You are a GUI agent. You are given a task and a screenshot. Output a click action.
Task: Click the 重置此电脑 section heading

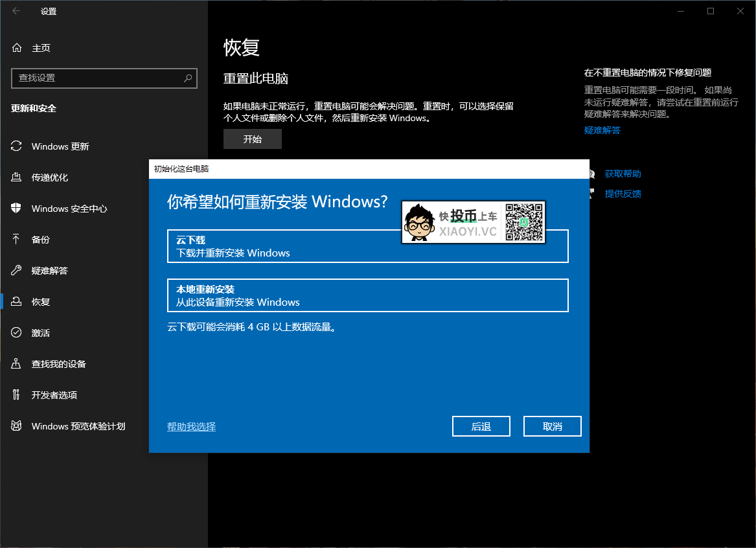[255, 78]
